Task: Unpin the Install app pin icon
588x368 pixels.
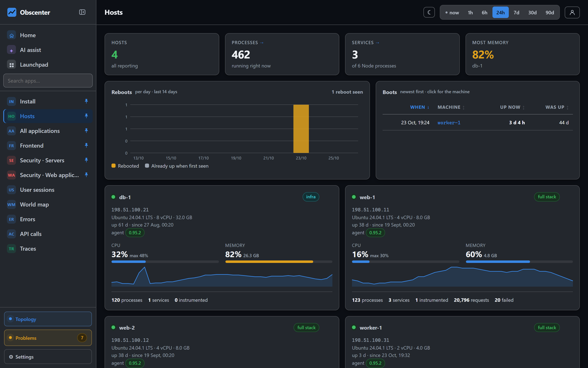Action: 86,101
